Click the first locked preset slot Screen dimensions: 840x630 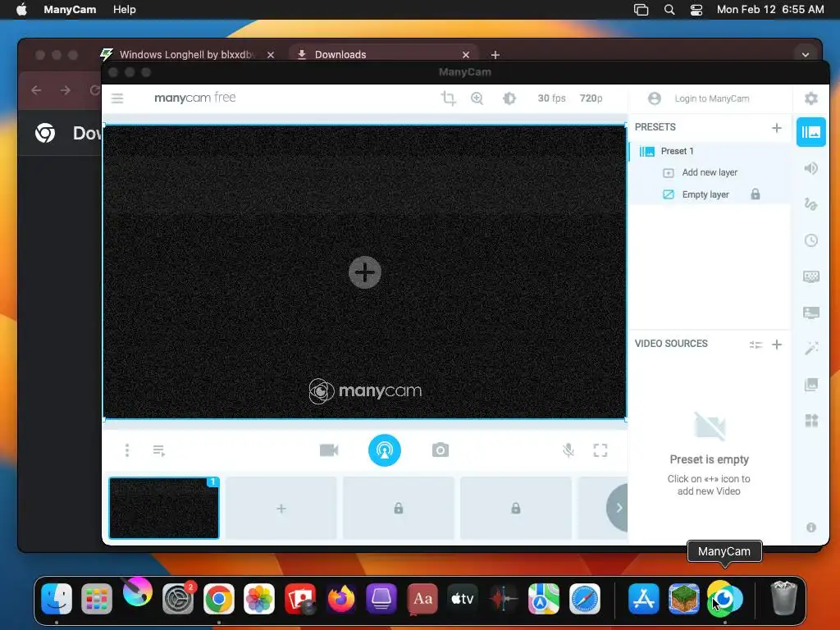pyautogui.click(x=399, y=508)
